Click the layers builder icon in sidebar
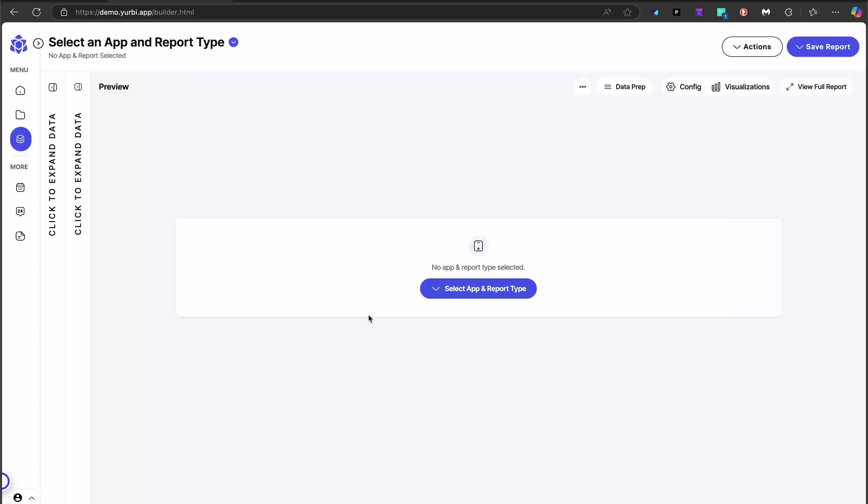Image resolution: width=868 pixels, height=504 pixels. click(21, 139)
